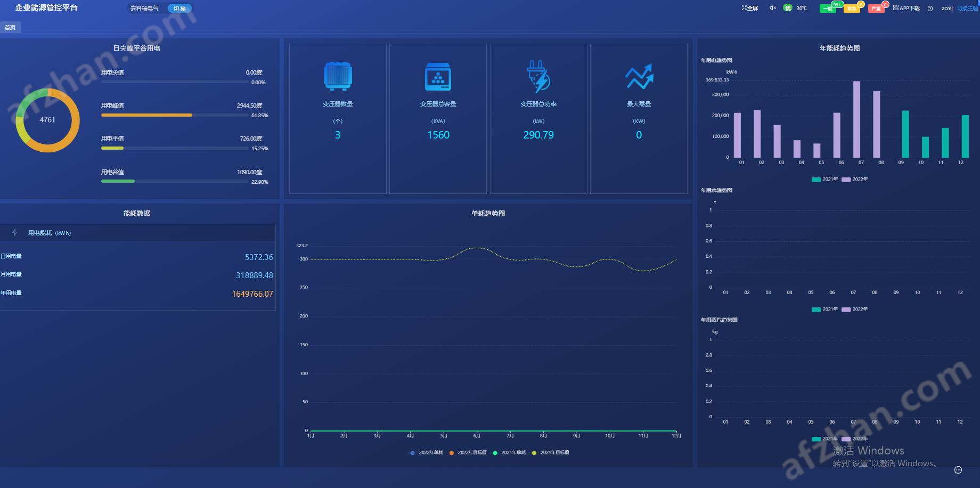Click the 年能耗趋势图 panel title
This screenshot has width=980, height=488.
pyautogui.click(x=839, y=48)
